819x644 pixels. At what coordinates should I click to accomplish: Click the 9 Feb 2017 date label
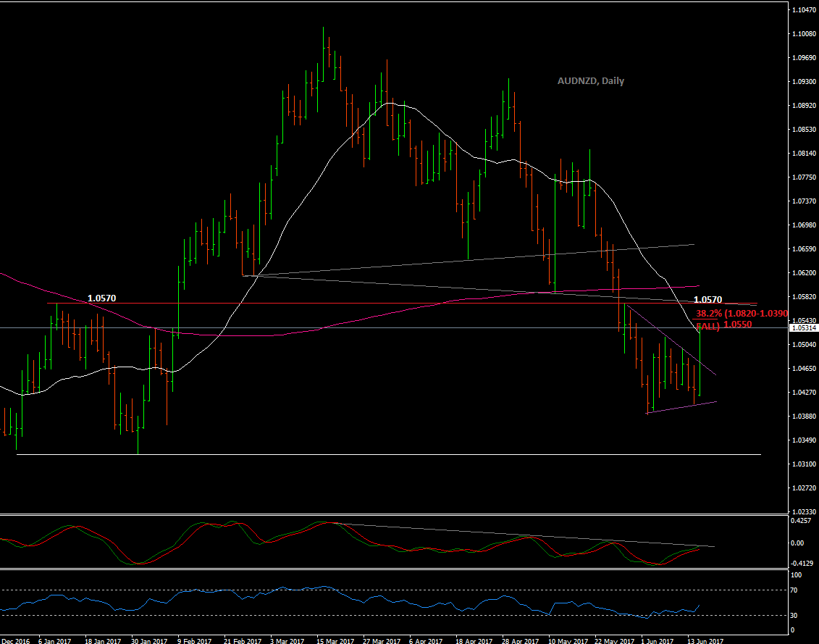[196, 640]
